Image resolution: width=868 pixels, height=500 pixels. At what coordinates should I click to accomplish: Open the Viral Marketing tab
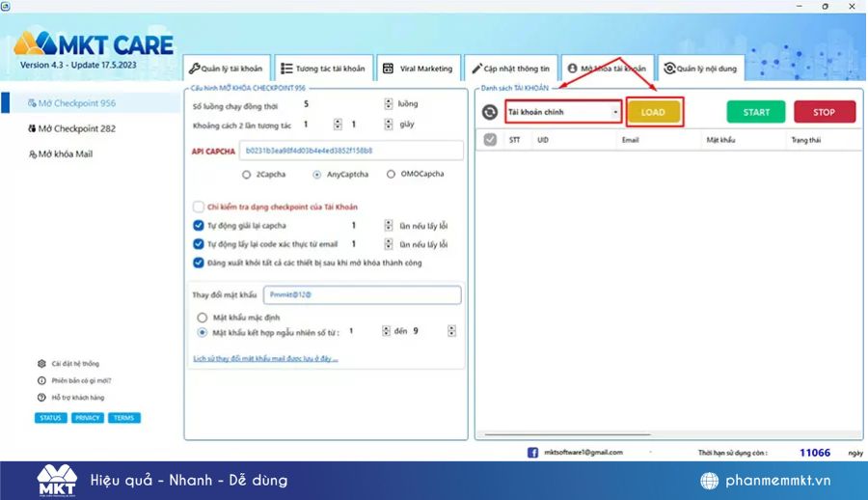(x=419, y=69)
